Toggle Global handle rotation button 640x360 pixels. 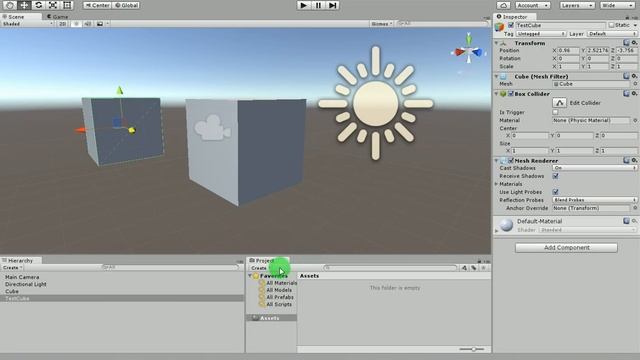[126, 5]
